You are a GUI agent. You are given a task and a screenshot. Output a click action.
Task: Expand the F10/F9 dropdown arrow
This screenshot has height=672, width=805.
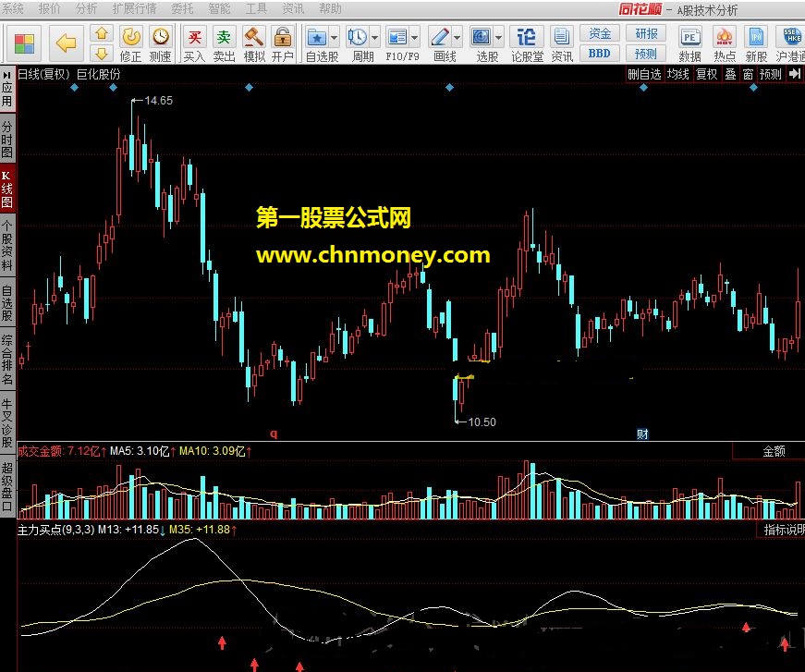point(415,38)
